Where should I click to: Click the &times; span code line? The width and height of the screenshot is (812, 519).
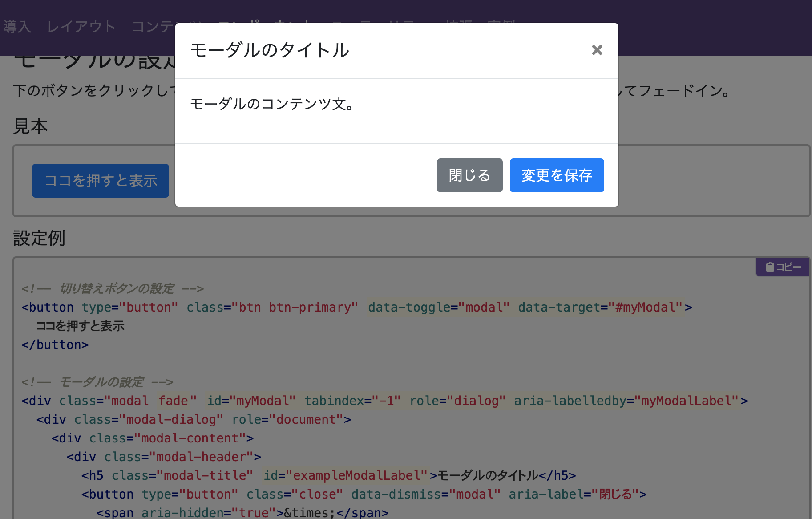(x=242, y=513)
